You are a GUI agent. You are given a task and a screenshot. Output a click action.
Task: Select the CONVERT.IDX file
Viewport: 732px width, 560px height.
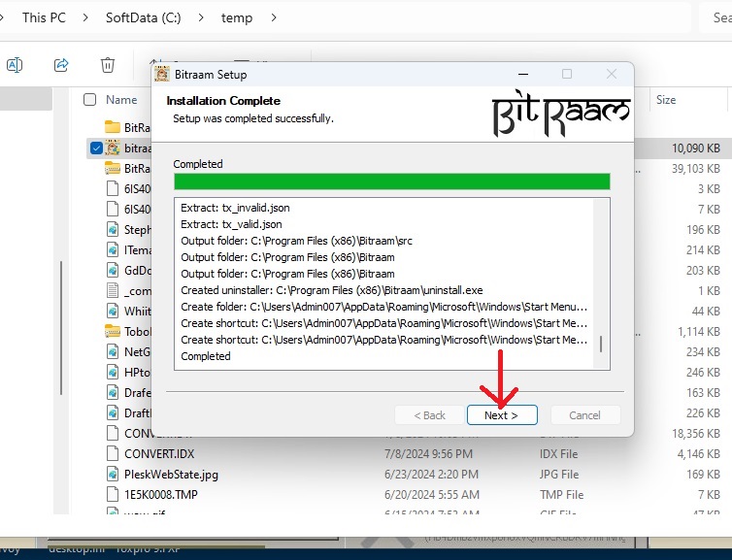coord(159,453)
